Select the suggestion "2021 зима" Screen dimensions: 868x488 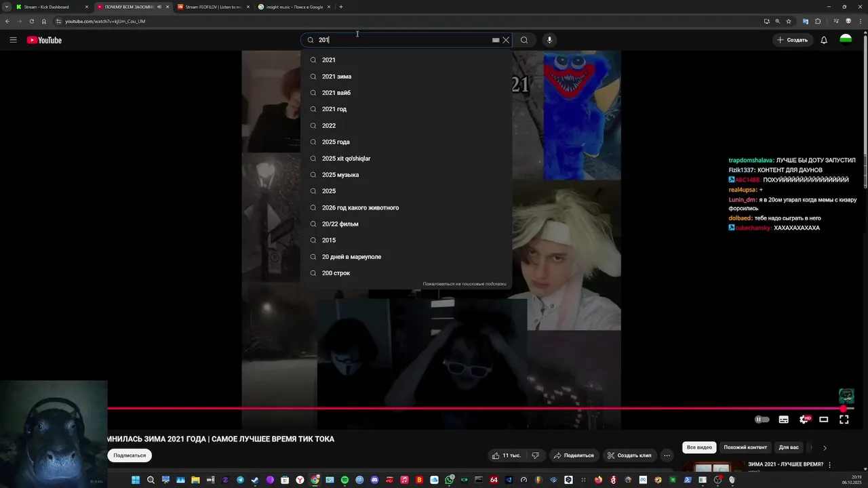tap(406, 77)
